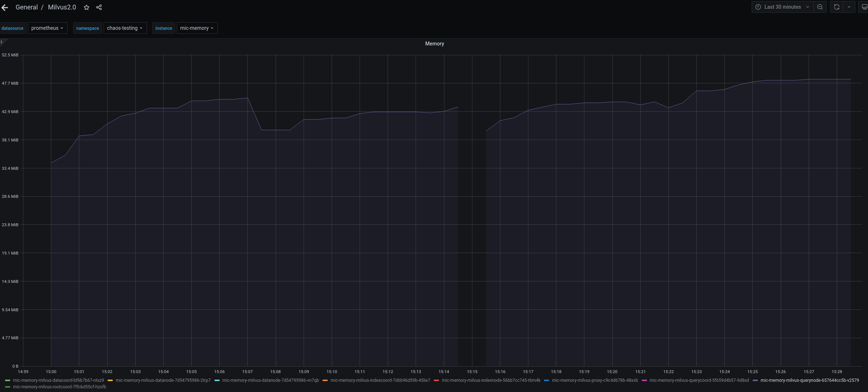
Task: Click the blue instance label
Action: (164, 28)
